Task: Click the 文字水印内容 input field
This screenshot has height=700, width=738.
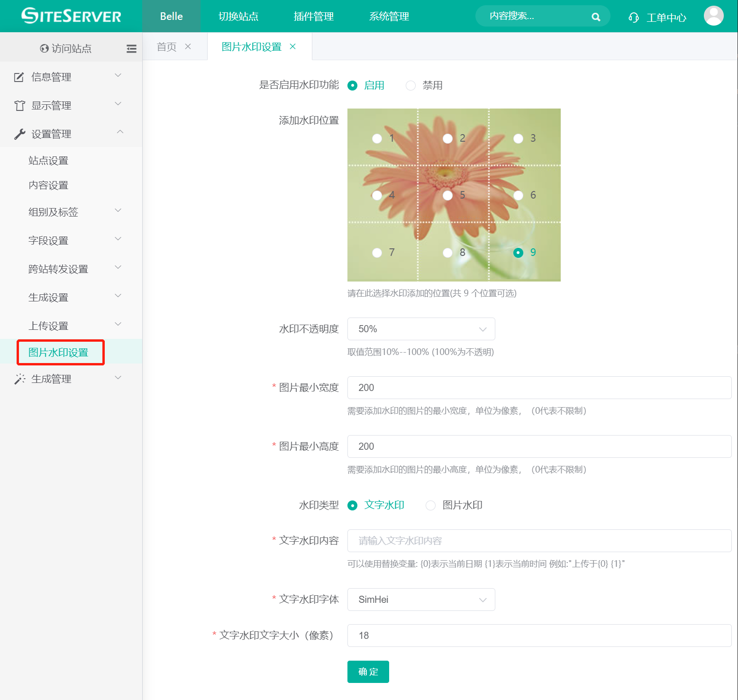Action: point(539,541)
